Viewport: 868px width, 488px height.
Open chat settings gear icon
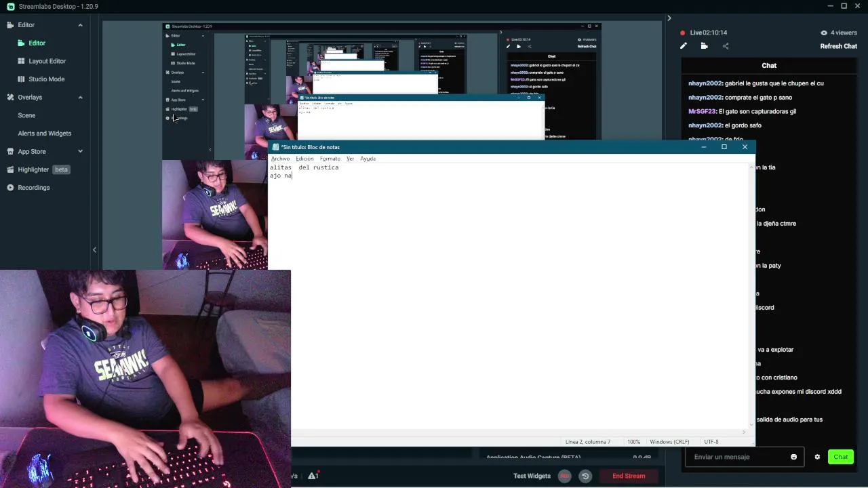(x=817, y=457)
